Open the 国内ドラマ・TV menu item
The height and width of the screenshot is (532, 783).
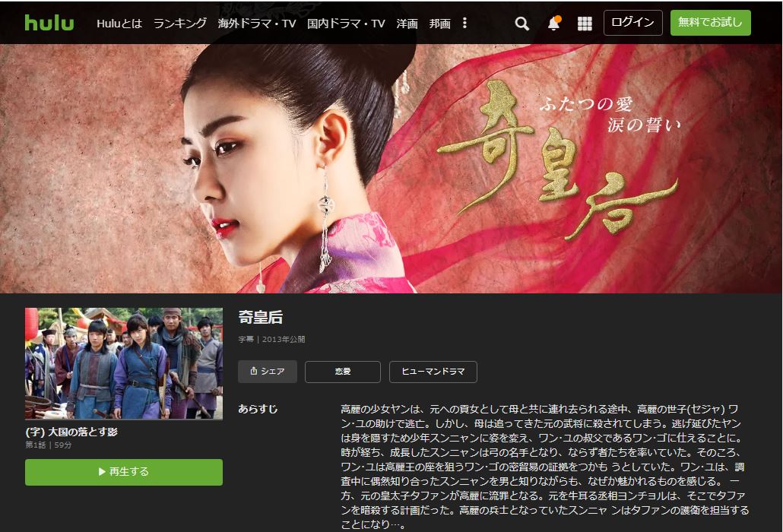coord(346,24)
